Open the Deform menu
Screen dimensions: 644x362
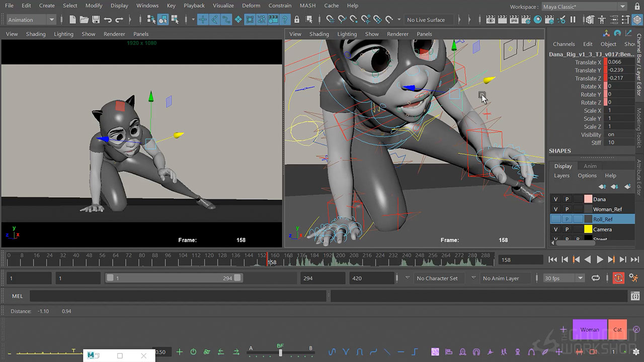point(251,6)
